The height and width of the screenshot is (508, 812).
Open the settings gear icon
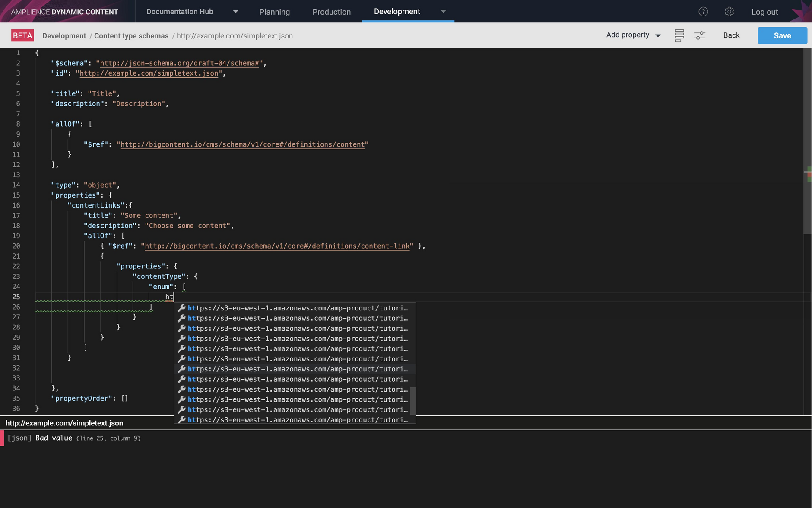[729, 12]
